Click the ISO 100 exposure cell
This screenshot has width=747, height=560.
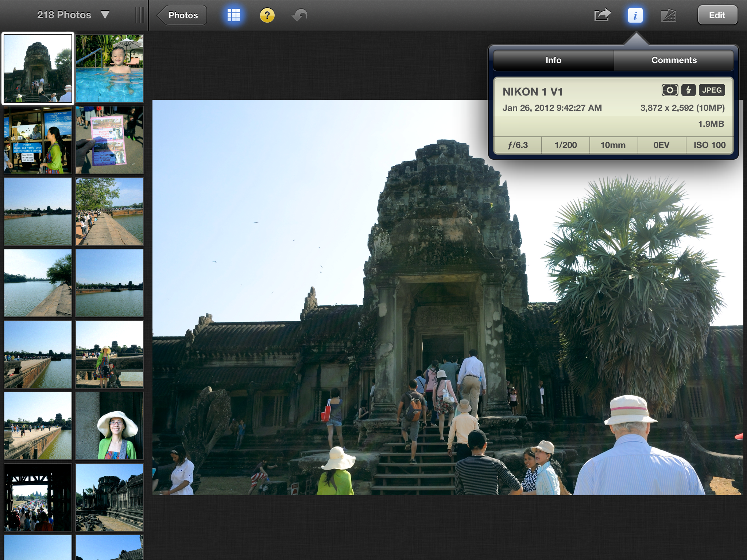coord(709,145)
